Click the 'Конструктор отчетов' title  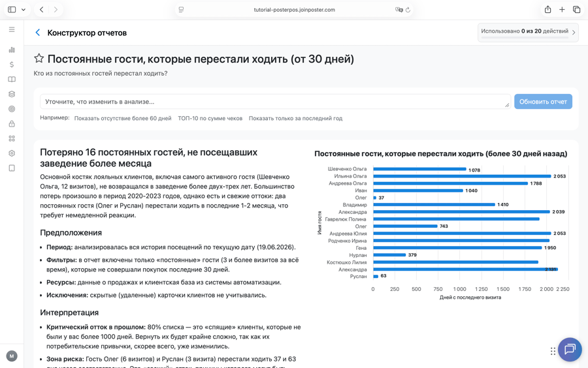click(x=87, y=33)
